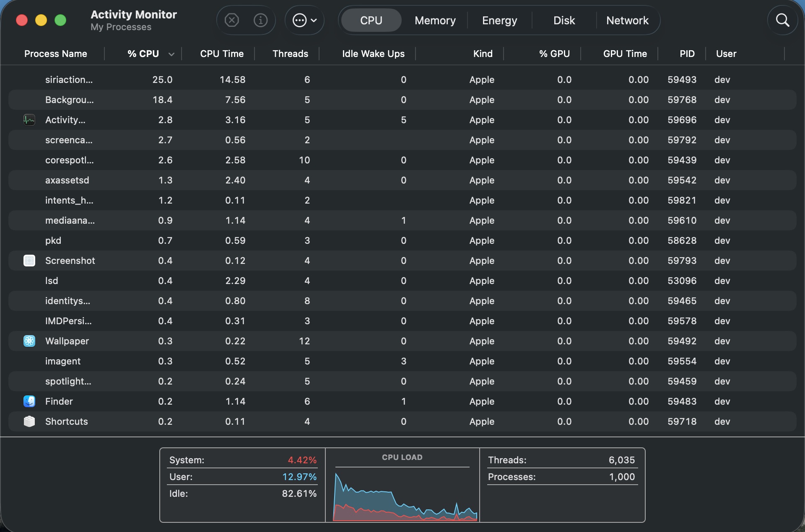Select the mediaana... process
The image size is (805, 532).
(402, 220)
